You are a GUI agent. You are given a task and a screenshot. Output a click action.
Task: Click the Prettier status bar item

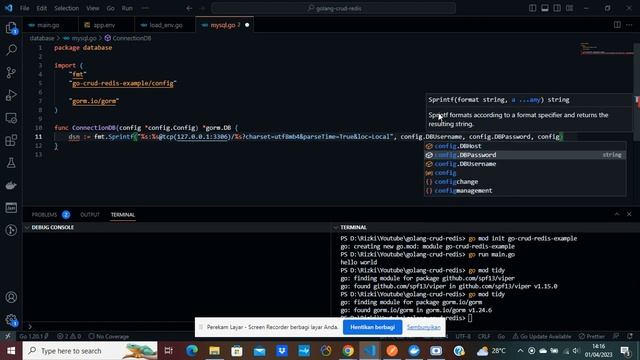tap(591, 336)
